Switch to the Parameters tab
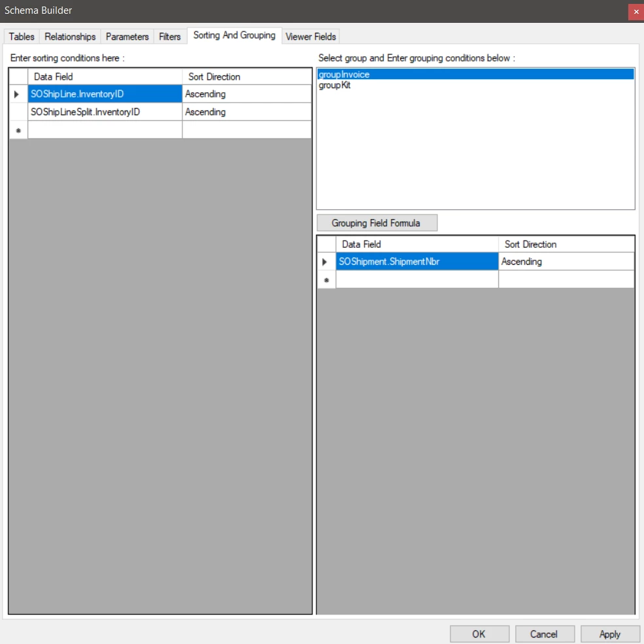 click(127, 37)
